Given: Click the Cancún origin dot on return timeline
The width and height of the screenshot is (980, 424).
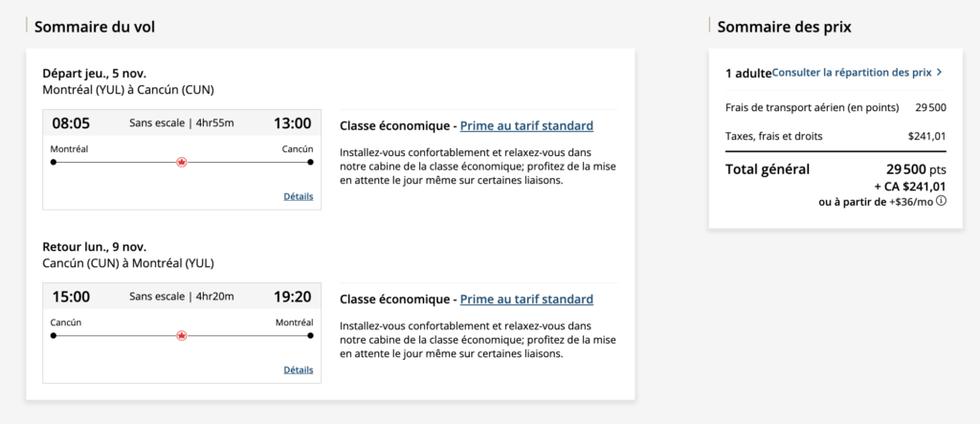Looking at the screenshot, I should pyautogui.click(x=54, y=336).
